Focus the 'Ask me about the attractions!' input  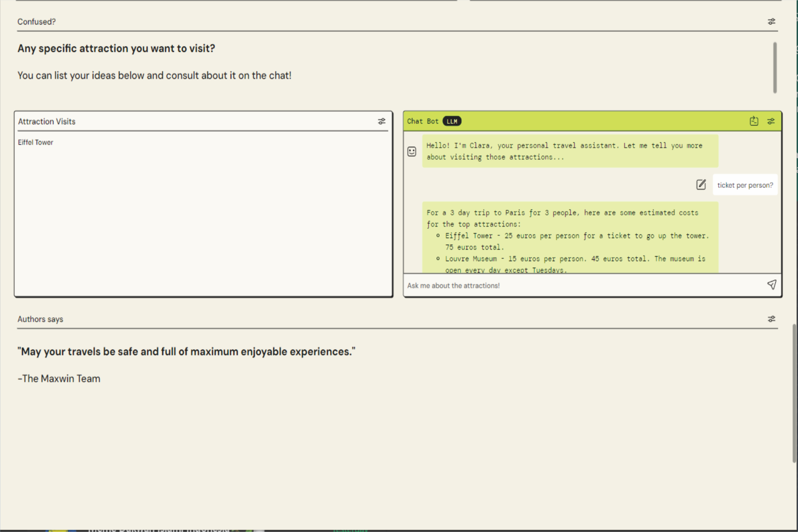tap(577, 286)
